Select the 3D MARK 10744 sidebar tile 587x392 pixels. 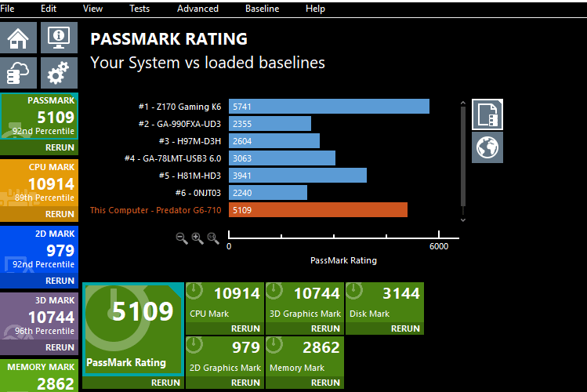[x=39, y=317]
